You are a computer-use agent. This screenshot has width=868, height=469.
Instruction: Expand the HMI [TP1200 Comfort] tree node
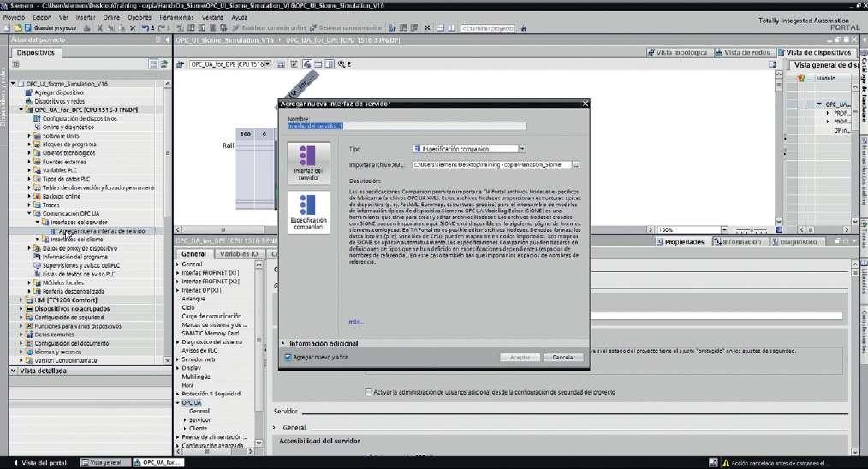(x=21, y=300)
